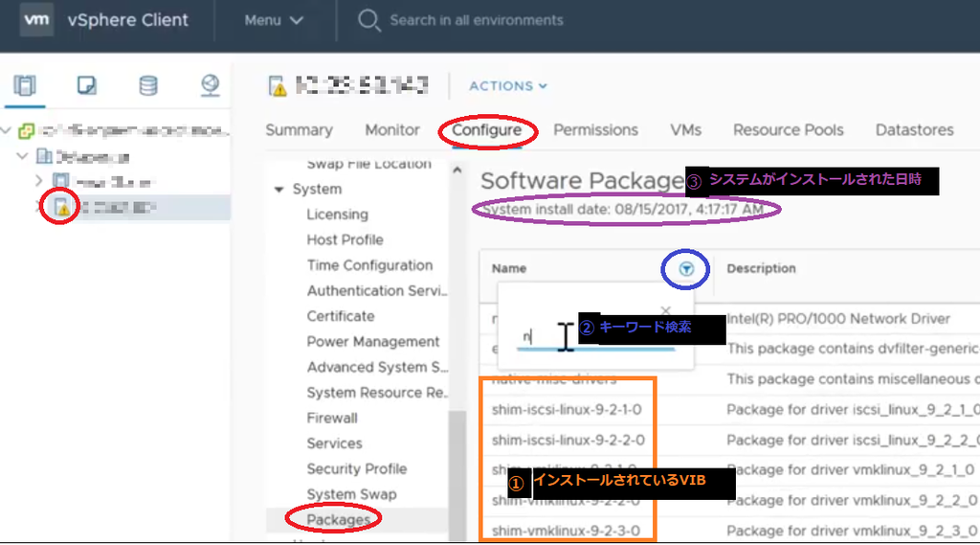980x545 pixels.
Task: Switch to the Permissions tab
Action: coord(595,130)
